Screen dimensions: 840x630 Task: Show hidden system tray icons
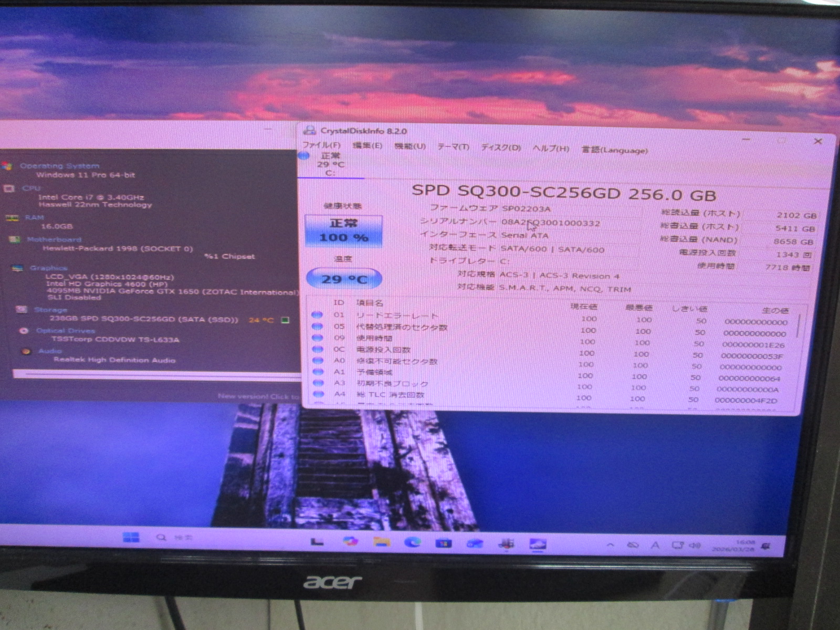[x=610, y=545]
